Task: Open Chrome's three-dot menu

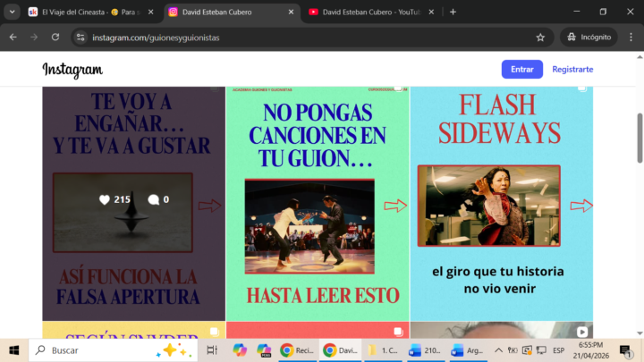Action: tap(631, 38)
